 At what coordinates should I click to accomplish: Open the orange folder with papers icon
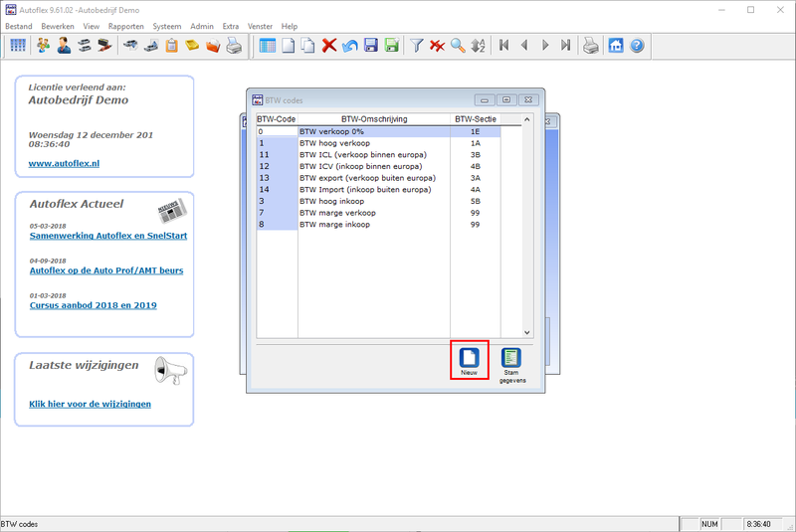tap(213, 46)
